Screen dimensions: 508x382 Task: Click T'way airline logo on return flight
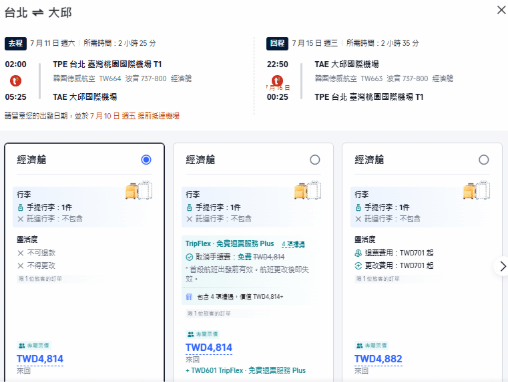[277, 80]
